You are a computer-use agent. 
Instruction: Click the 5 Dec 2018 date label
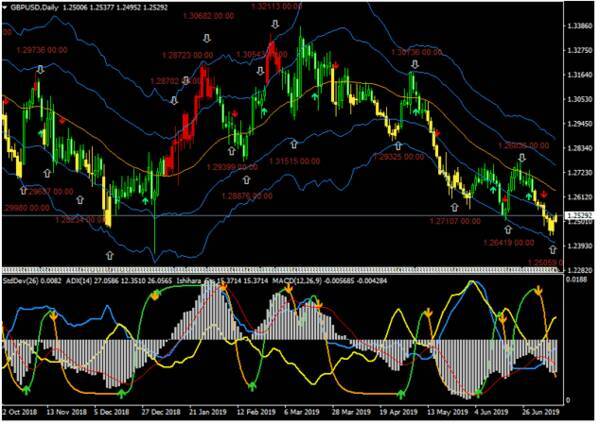click(x=112, y=412)
